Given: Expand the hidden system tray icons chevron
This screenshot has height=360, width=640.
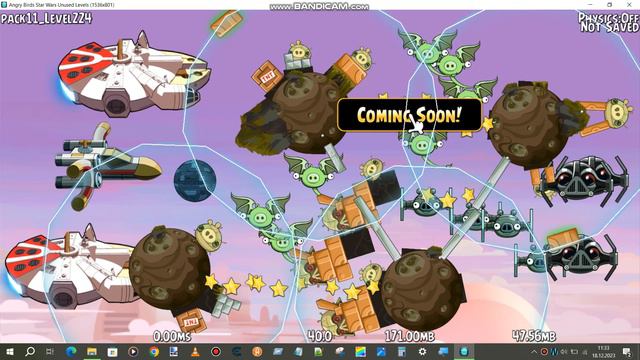Looking at the screenshot, I should (x=534, y=351).
